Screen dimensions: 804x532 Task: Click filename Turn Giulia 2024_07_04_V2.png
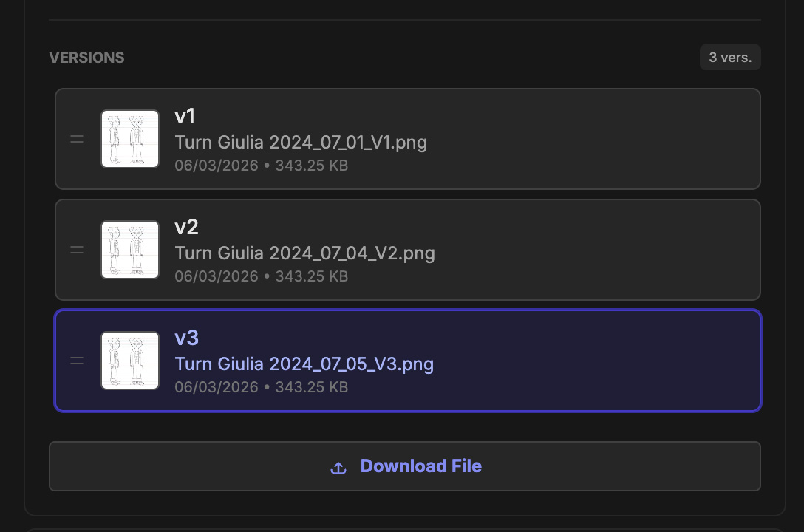click(x=304, y=253)
